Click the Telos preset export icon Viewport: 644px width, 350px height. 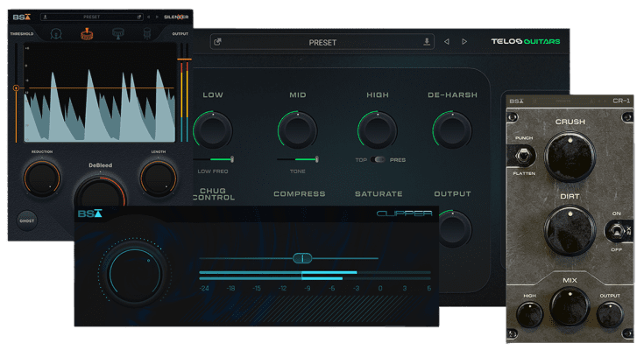217,42
